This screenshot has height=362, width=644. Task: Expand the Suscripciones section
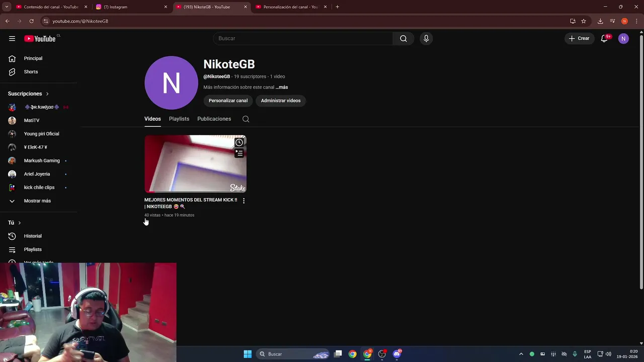point(29,94)
